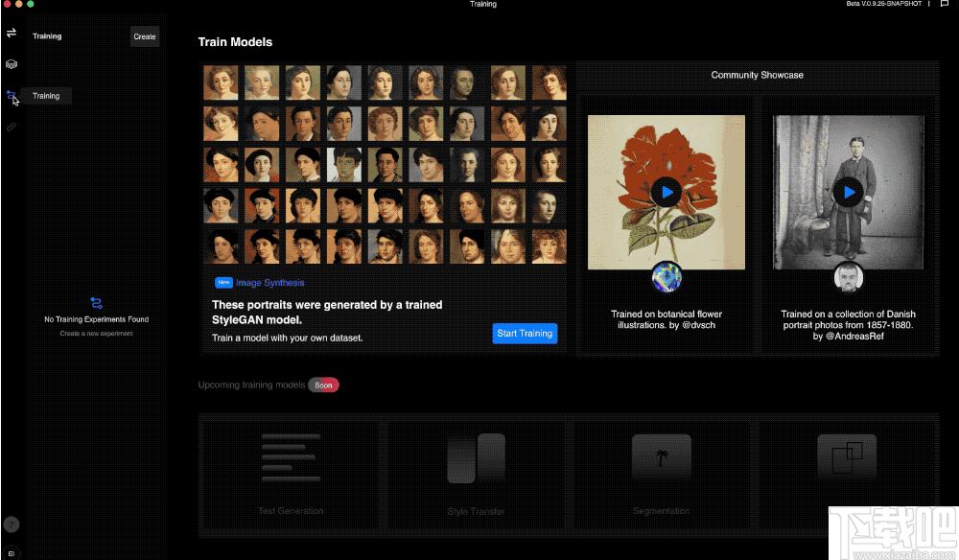Click the Image Synthesis label
The height and width of the screenshot is (560, 959).
click(270, 283)
